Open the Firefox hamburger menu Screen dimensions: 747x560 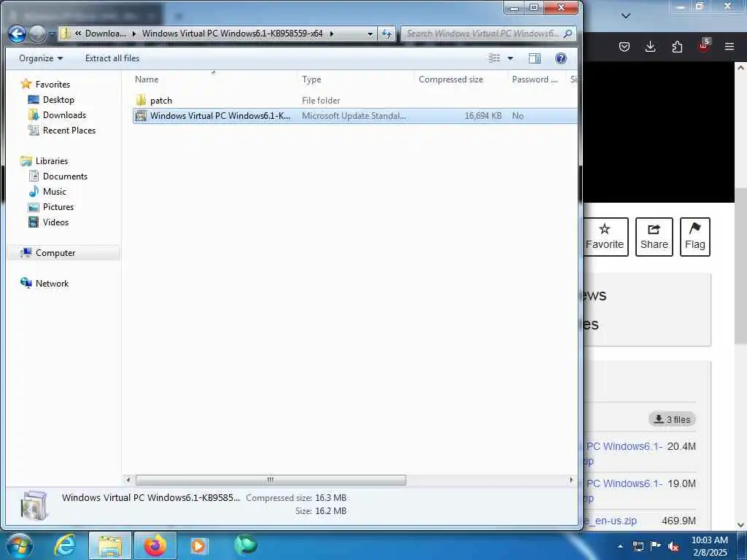pyautogui.click(x=729, y=47)
